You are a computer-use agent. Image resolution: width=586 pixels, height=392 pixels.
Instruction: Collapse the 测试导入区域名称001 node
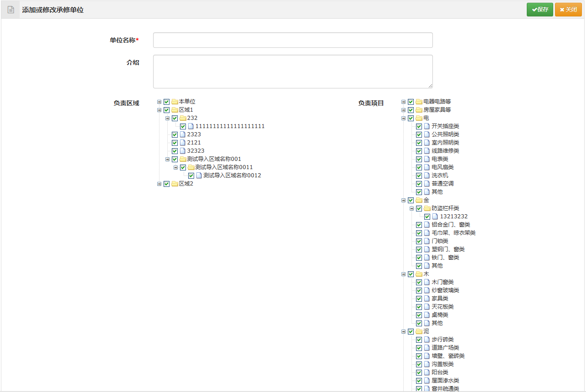click(167, 159)
